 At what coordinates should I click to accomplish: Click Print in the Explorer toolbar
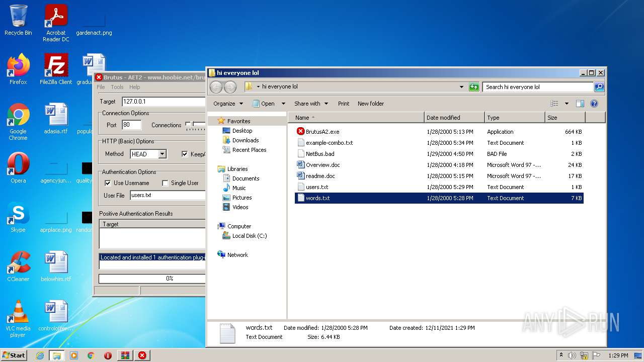click(x=344, y=104)
